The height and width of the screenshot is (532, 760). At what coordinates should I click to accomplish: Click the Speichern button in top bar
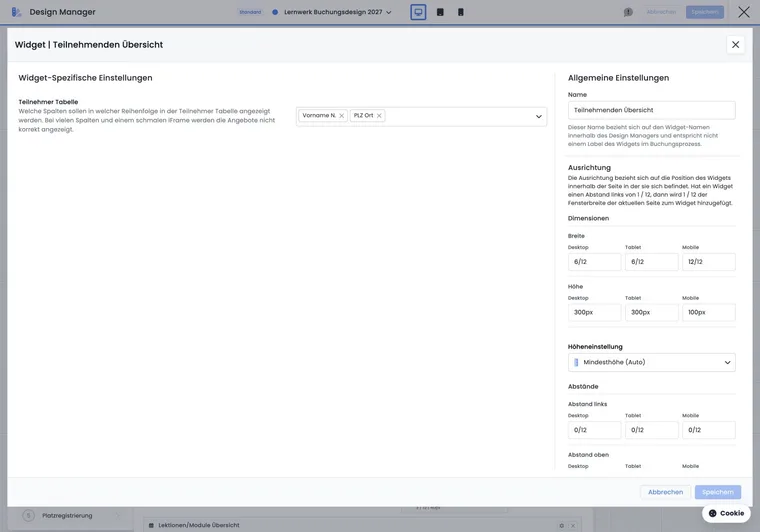[705, 12]
